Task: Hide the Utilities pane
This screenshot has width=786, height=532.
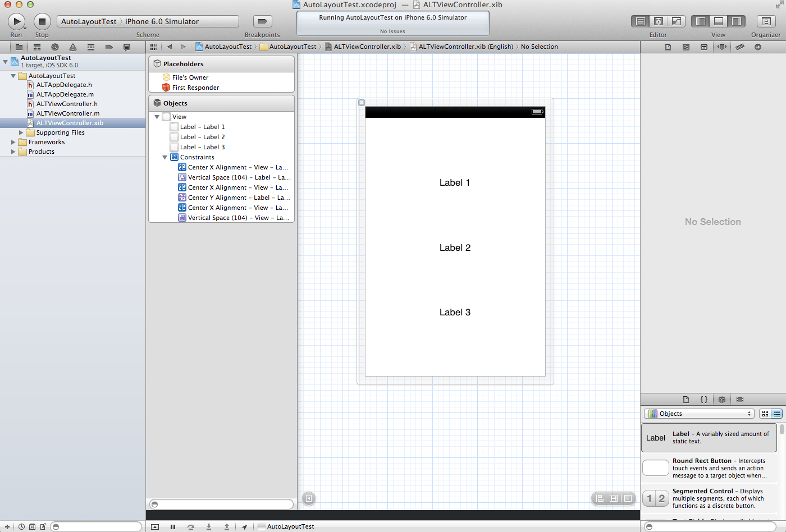Action: coord(736,21)
